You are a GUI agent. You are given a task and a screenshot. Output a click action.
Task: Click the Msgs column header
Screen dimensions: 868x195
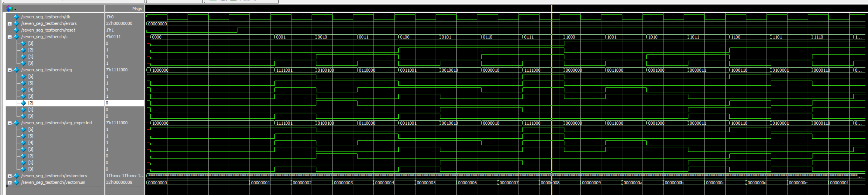click(x=137, y=8)
